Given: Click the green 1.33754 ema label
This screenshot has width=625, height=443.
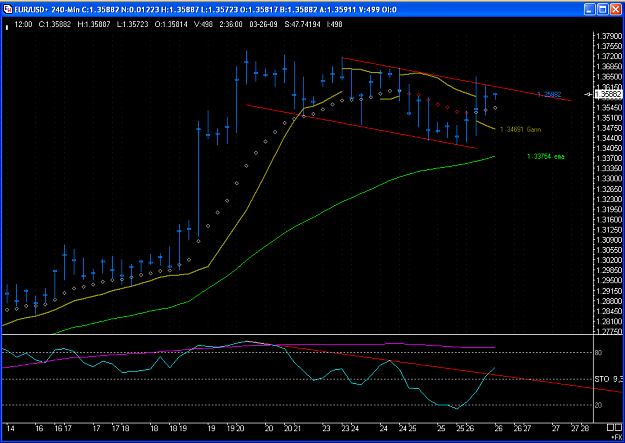Looking at the screenshot, I should coord(546,157).
